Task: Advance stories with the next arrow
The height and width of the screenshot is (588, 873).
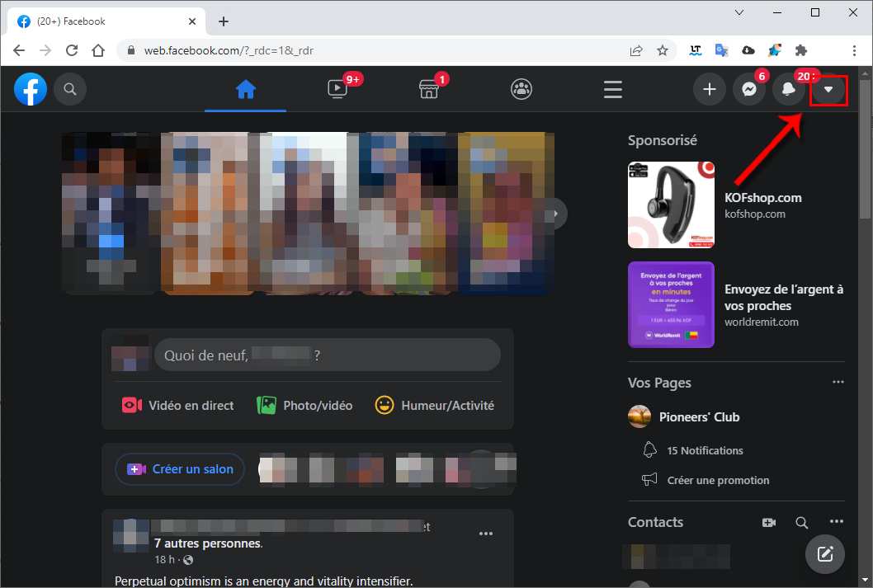Action: pyautogui.click(x=554, y=214)
